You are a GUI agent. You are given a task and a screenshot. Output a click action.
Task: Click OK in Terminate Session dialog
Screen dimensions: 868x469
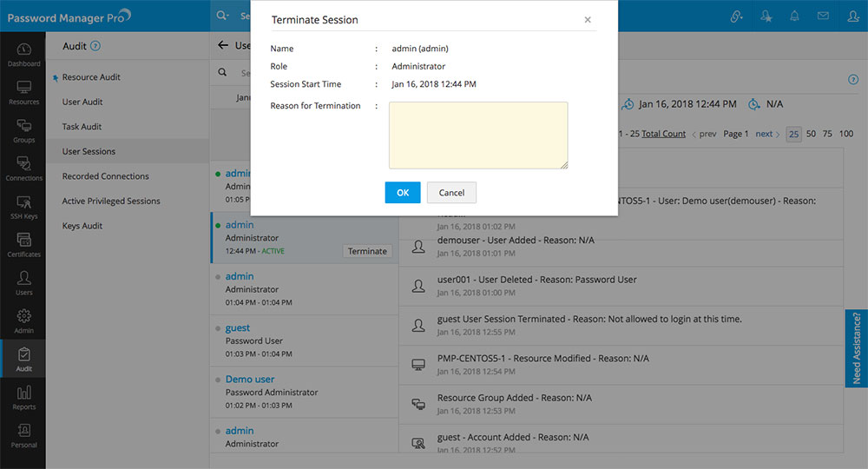(403, 193)
